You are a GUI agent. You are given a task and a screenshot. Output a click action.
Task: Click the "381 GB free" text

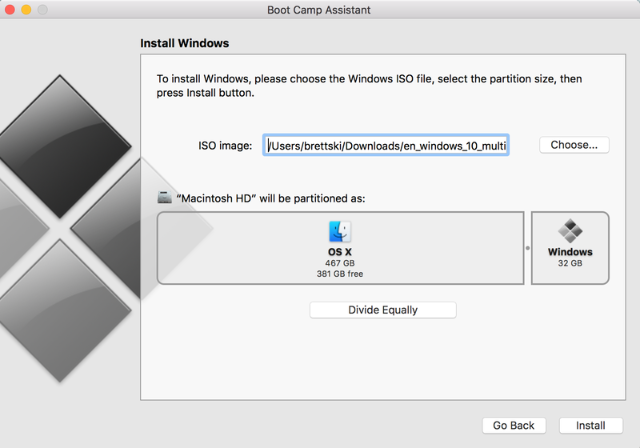pyautogui.click(x=340, y=272)
